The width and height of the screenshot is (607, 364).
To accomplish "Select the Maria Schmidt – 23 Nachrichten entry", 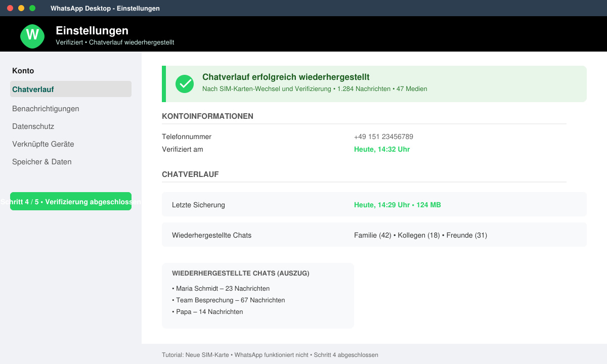I will [x=221, y=289].
